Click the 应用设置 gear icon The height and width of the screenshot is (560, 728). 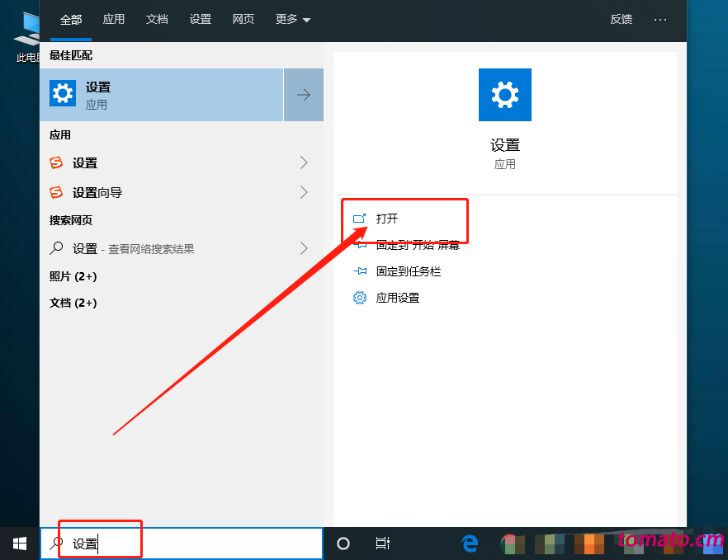(359, 298)
